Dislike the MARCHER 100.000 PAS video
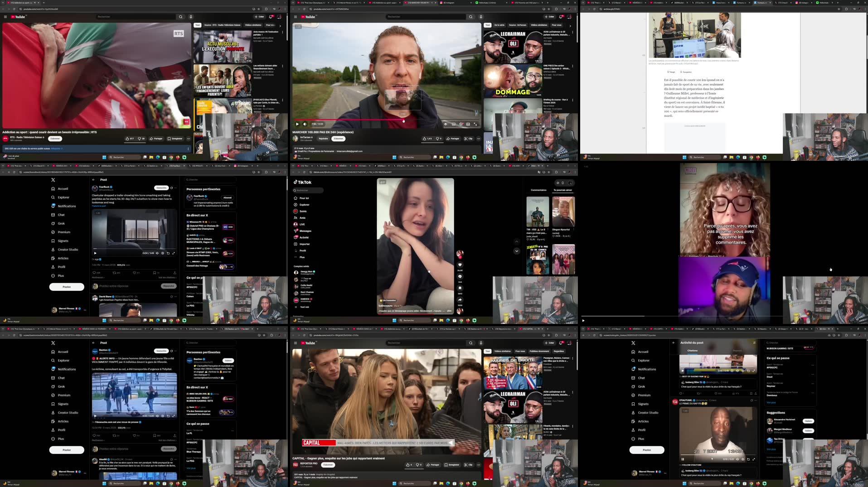Viewport: 868px width, 487px height. click(438, 139)
